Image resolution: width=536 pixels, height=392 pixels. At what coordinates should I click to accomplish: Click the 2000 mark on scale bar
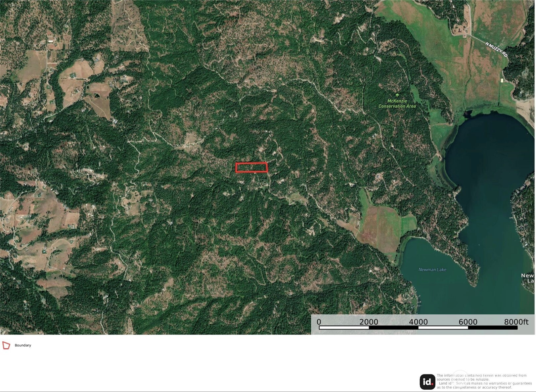pyautogui.click(x=369, y=322)
